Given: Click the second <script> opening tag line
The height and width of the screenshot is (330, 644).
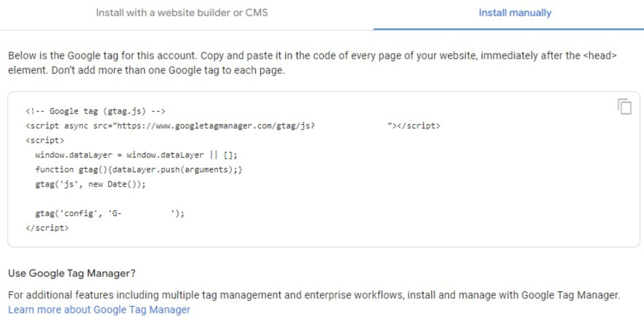Looking at the screenshot, I should (x=46, y=140).
